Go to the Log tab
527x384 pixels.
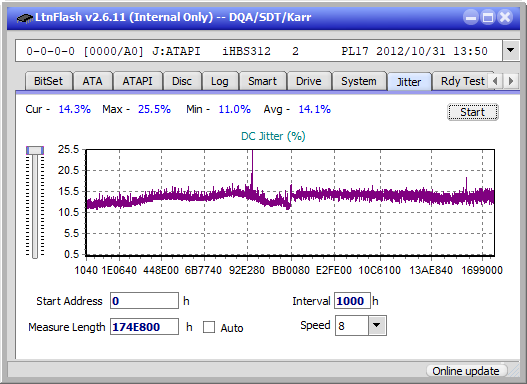[x=219, y=81]
